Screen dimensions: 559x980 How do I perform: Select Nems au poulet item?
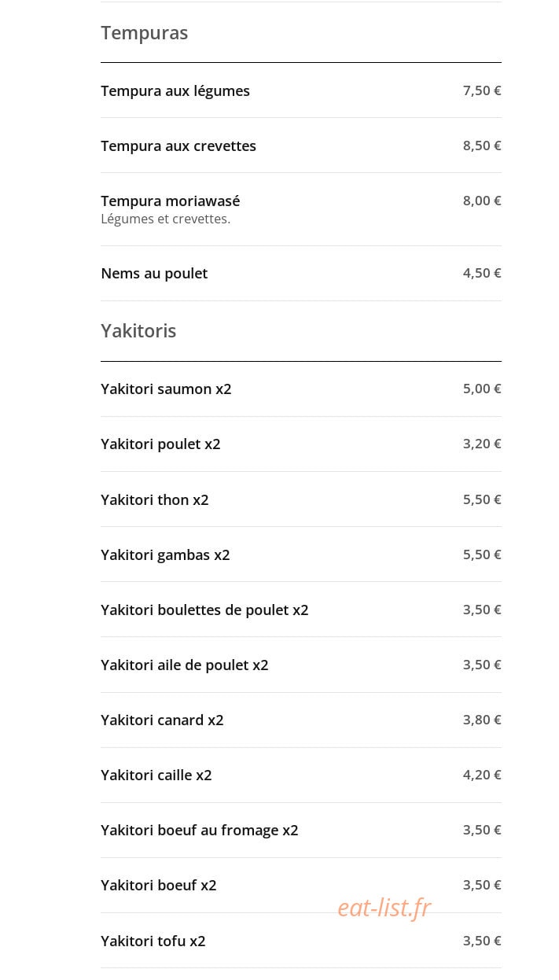click(301, 274)
